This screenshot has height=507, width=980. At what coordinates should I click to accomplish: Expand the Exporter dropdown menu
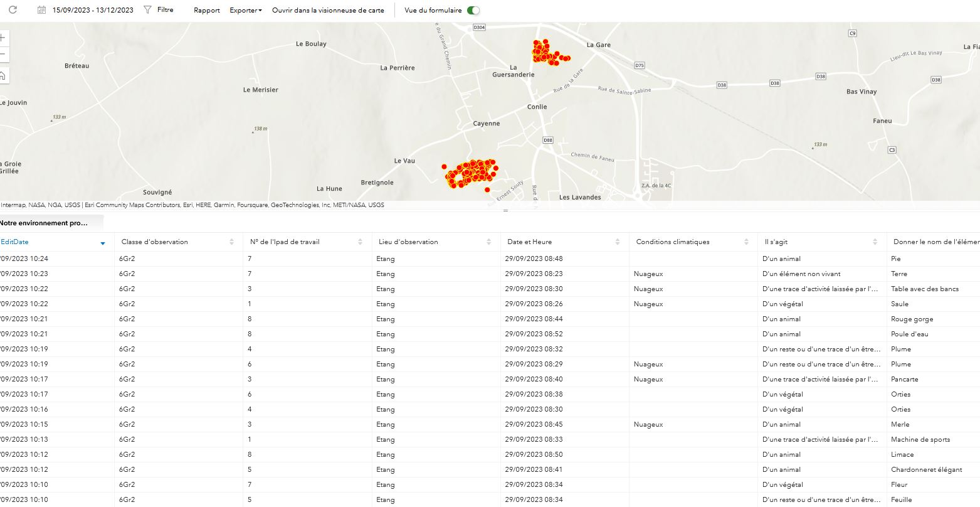[246, 10]
